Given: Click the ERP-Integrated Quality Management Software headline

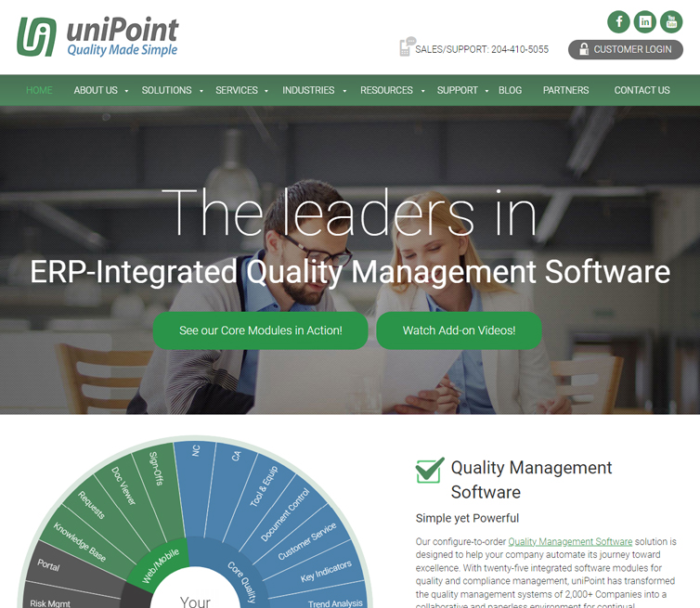Looking at the screenshot, I should click(x=350, y=271).
